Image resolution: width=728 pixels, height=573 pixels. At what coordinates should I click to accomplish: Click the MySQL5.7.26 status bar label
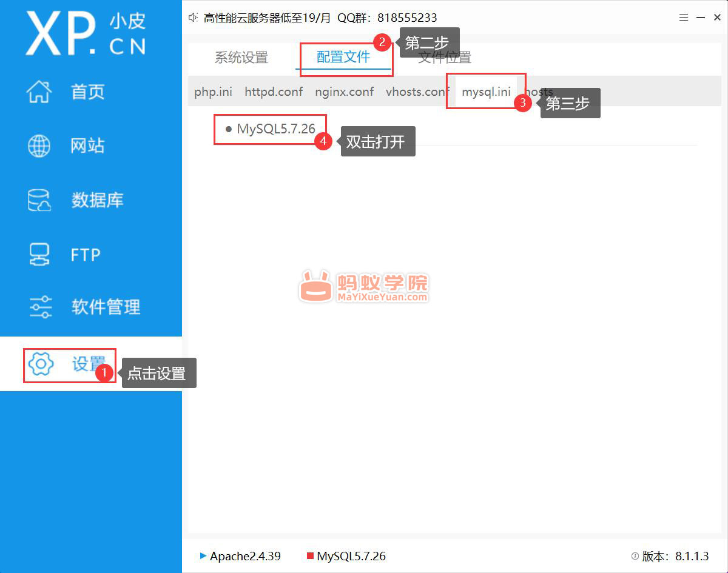click(351, 556)
